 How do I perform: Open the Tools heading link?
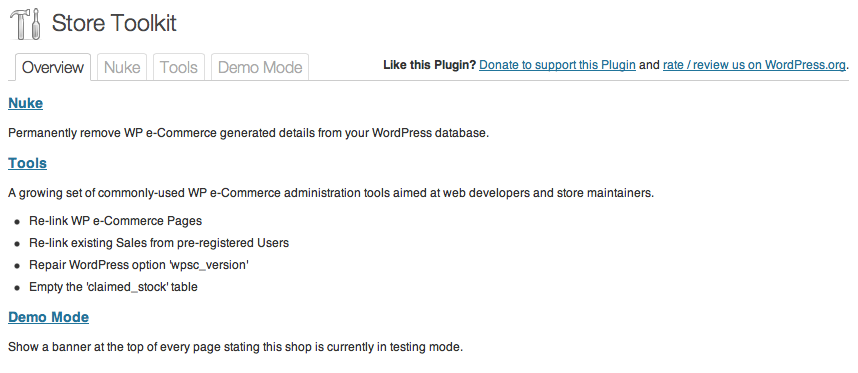click(27, 164)
